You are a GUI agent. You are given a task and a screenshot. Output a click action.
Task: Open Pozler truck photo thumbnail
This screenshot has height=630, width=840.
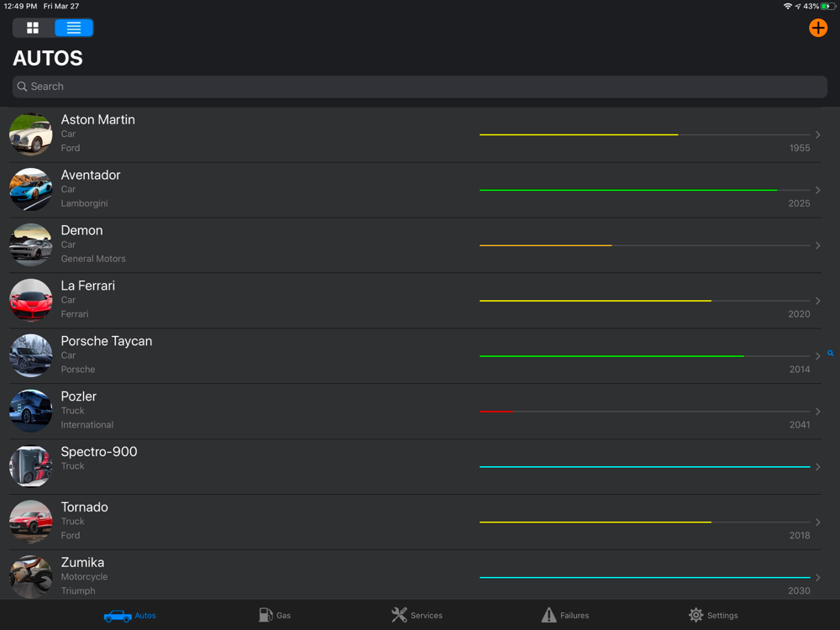[x=30, y=411]
